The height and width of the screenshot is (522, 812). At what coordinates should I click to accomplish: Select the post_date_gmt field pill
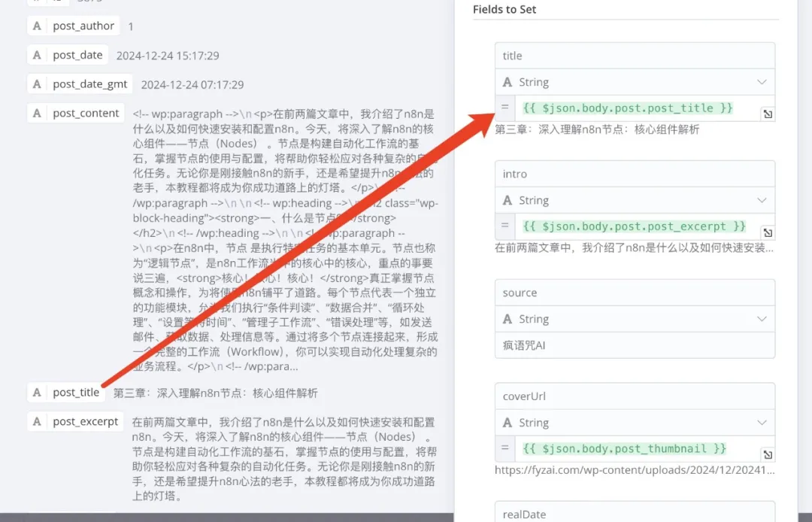[x=80, y=84]
